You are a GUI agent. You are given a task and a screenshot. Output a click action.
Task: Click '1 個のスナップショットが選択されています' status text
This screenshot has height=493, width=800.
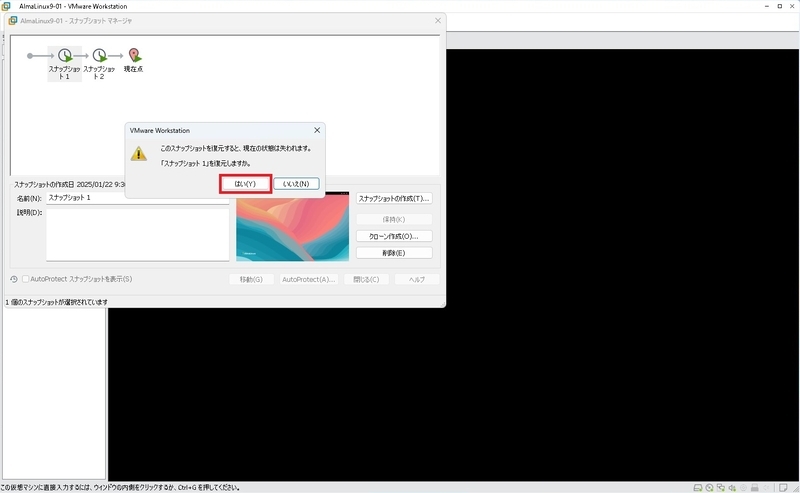coord(57,302)
